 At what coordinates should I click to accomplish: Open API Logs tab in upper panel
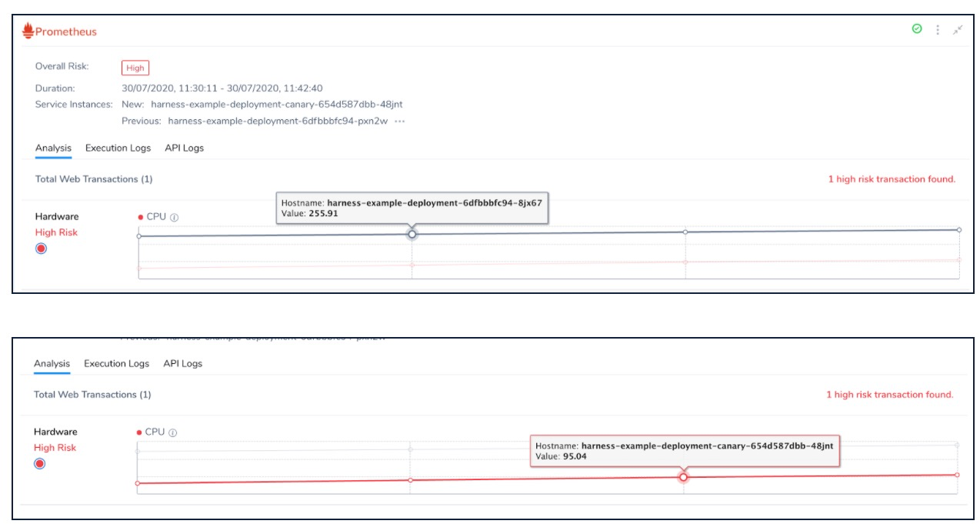click(x=184, y=148)
